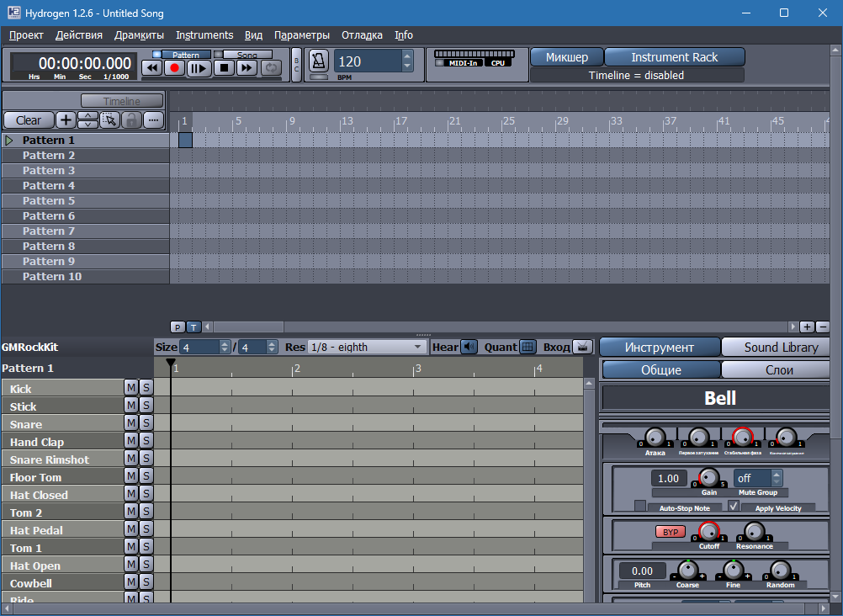Click the Clear button
Screen dimensions: 843x616
coord(29,120)
